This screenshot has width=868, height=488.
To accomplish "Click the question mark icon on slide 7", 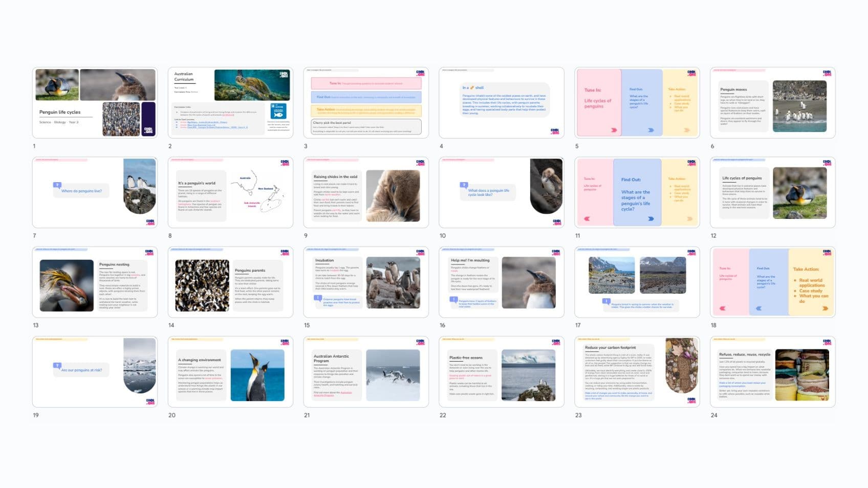I will (x=57, y=185).
